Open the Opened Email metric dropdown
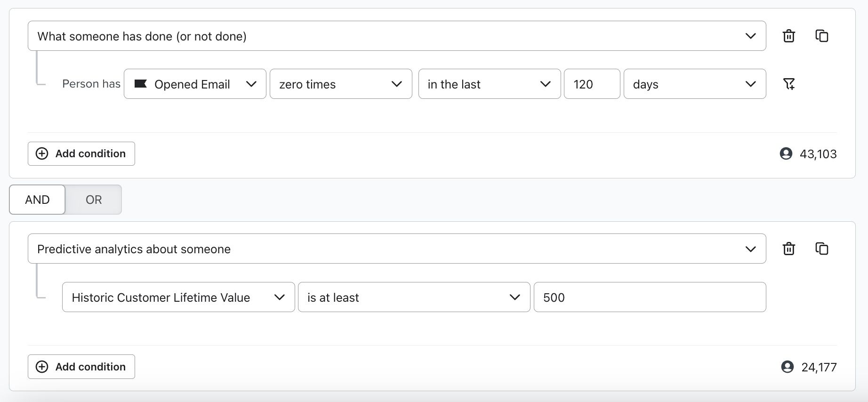Viewport: 868px width, 402px height. (195, 84)
